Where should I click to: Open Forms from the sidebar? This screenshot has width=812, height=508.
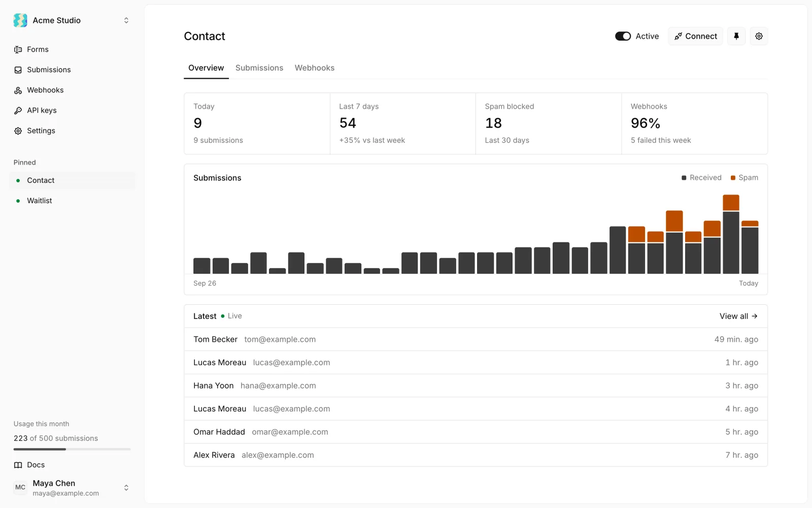point(72,49)
